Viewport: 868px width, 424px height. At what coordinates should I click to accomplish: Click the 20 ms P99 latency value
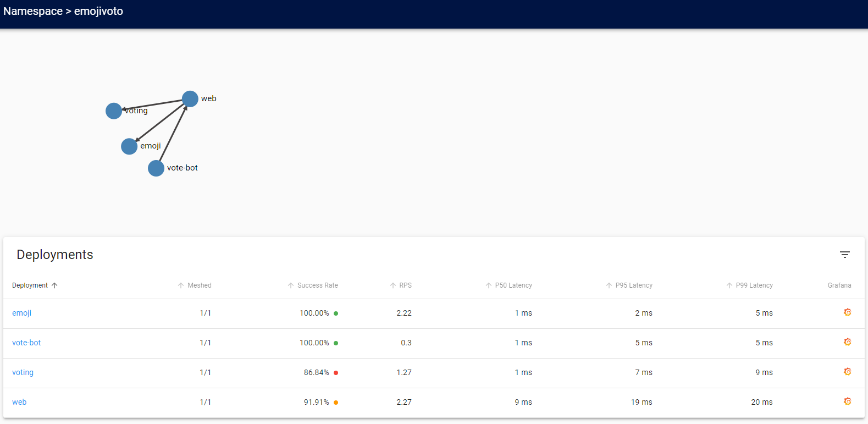pos(762,402)
